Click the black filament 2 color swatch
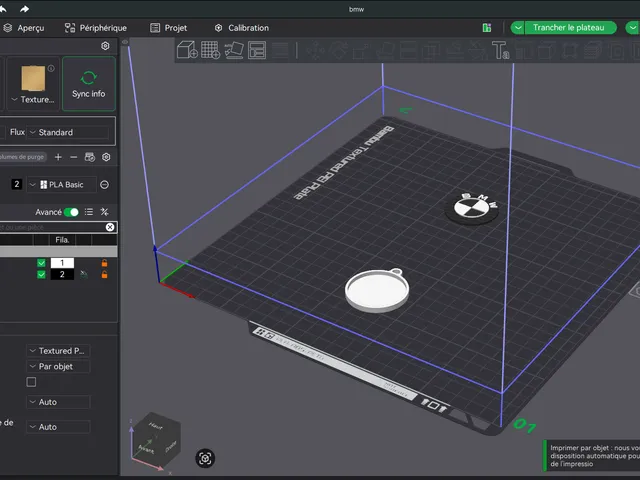The height and width of the screenshot is (480, 640). pos(62,274)
